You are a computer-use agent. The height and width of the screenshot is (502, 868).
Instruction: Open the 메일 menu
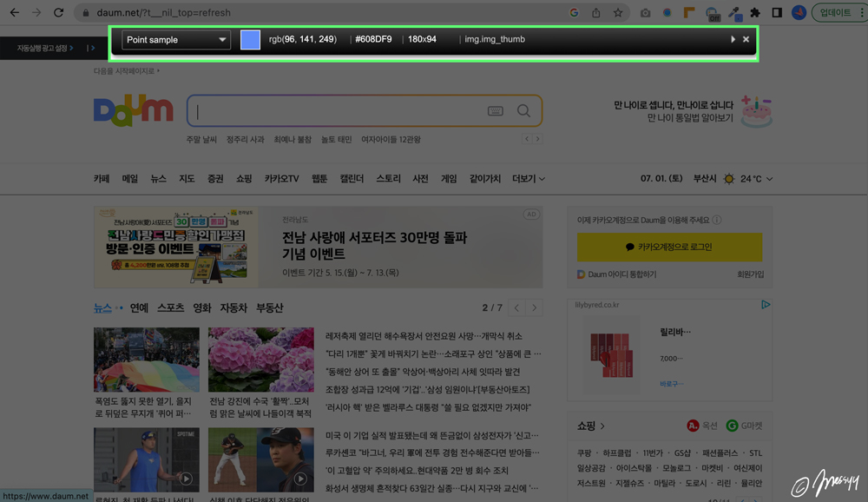129,178
